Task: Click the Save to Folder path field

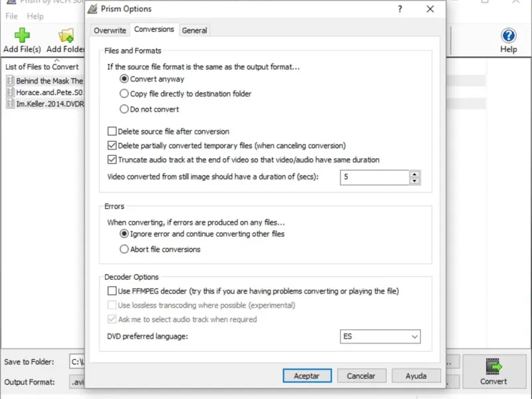Action: [x=77, y=362]
